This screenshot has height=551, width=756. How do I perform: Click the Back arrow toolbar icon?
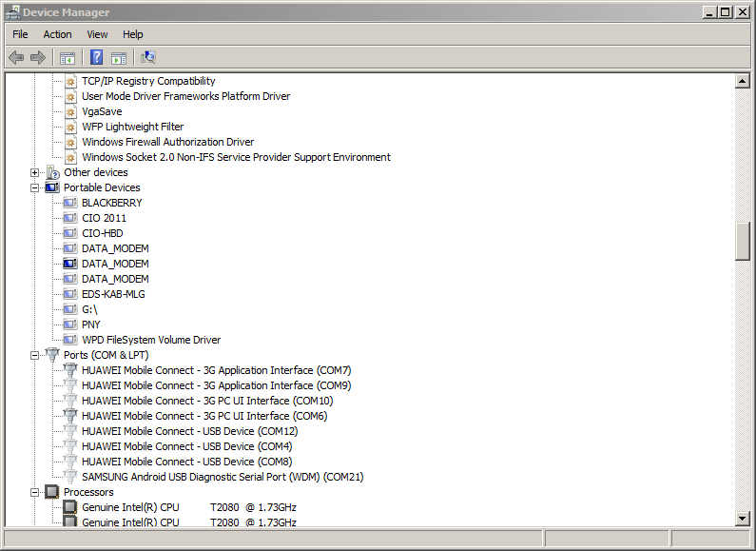(16, 58)
